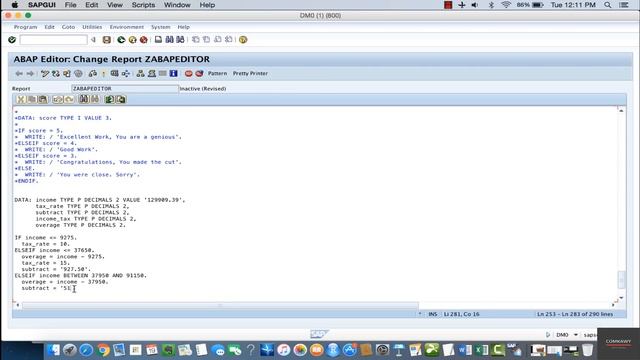
Task: Open Safari from the Dock
Action: pyautogui.click(x=86, y=350)
